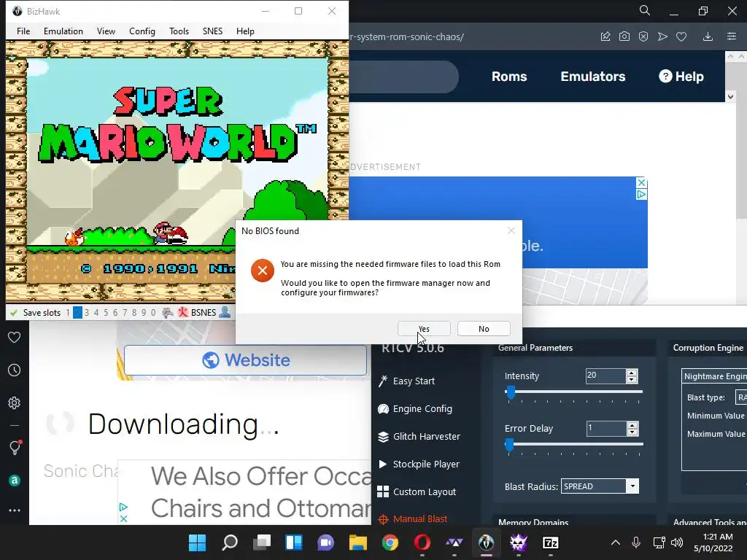Show hidden icons chevron in system tray

coord(616,542)
